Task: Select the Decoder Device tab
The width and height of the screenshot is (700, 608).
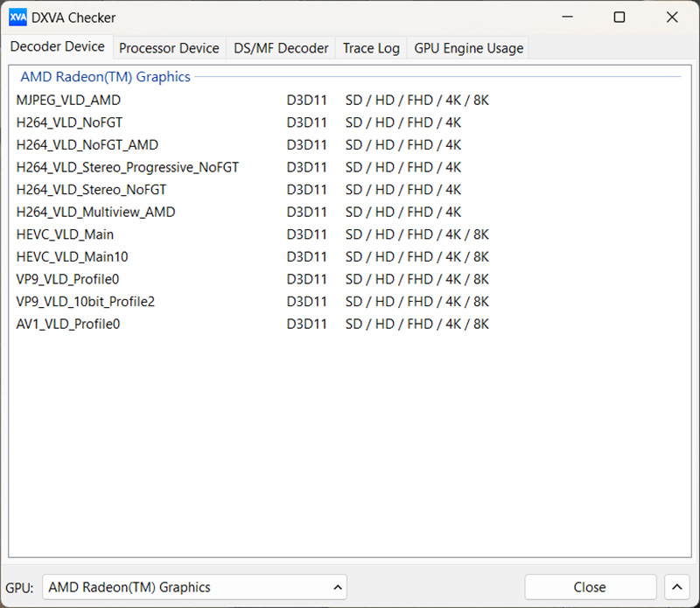Action: [58, 46]
